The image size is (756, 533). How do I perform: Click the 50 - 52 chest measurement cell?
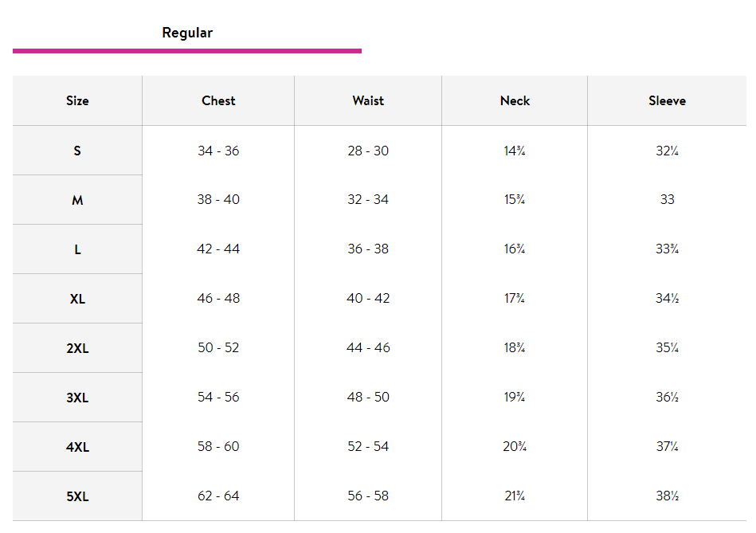coord(218,348)
